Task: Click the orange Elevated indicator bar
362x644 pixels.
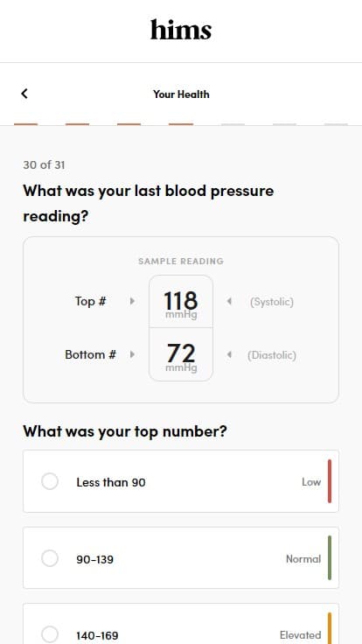Action: (330, 628)
